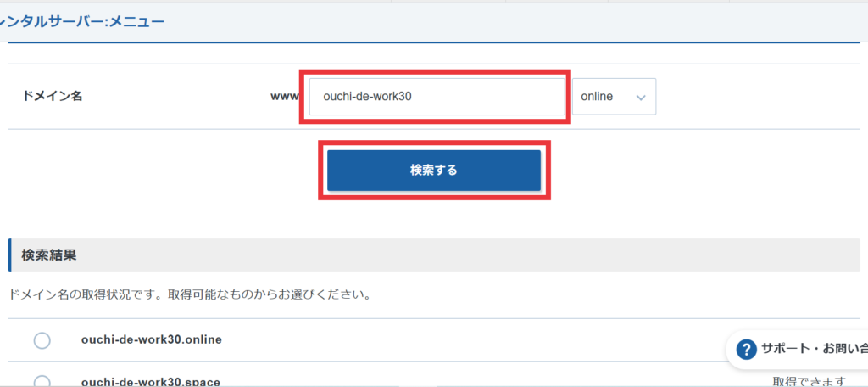Open the online TLD dropdown

click(614, 97)
